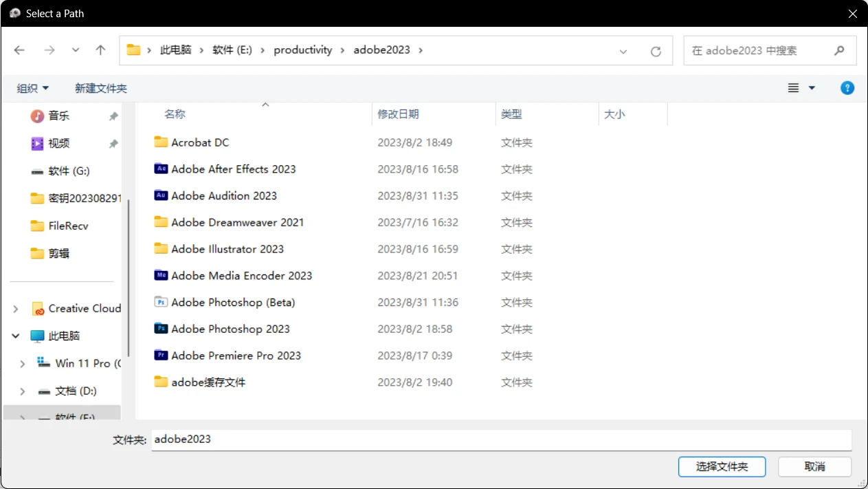Image resolution: width=868 pixels, height=489 pixels.
Task: Click the Adobe Audition 2023 folder icon
Action: [x=161, y=195]
